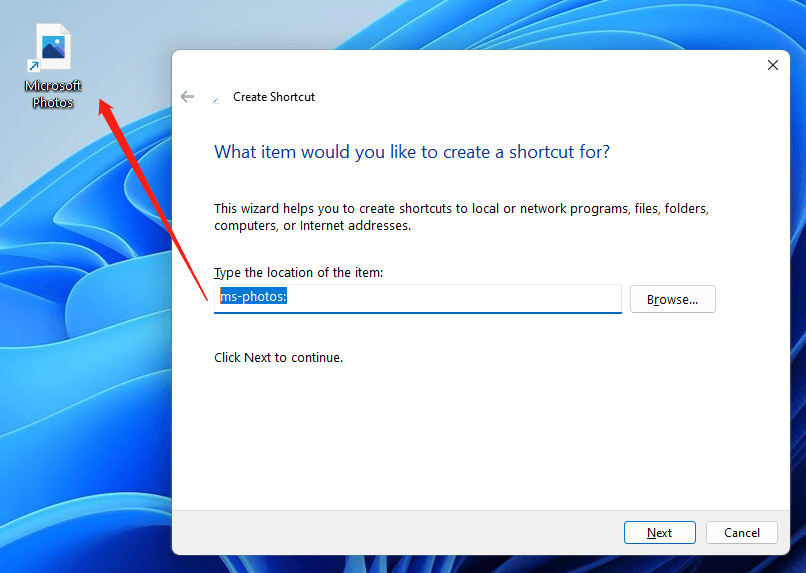Cancel the shortcut creation
Viewport: 806px width, 573px height.
pos(741,532)
